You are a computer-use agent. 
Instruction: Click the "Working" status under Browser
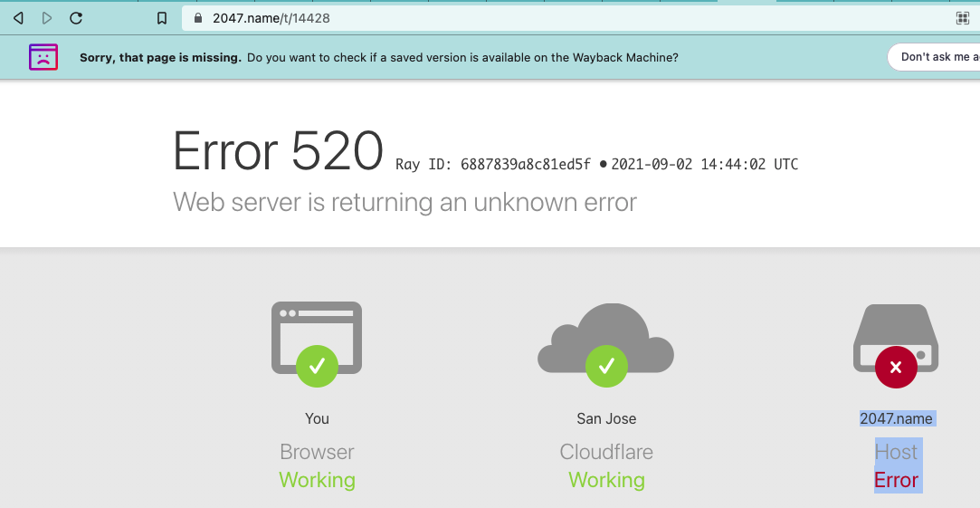(317, 480)
